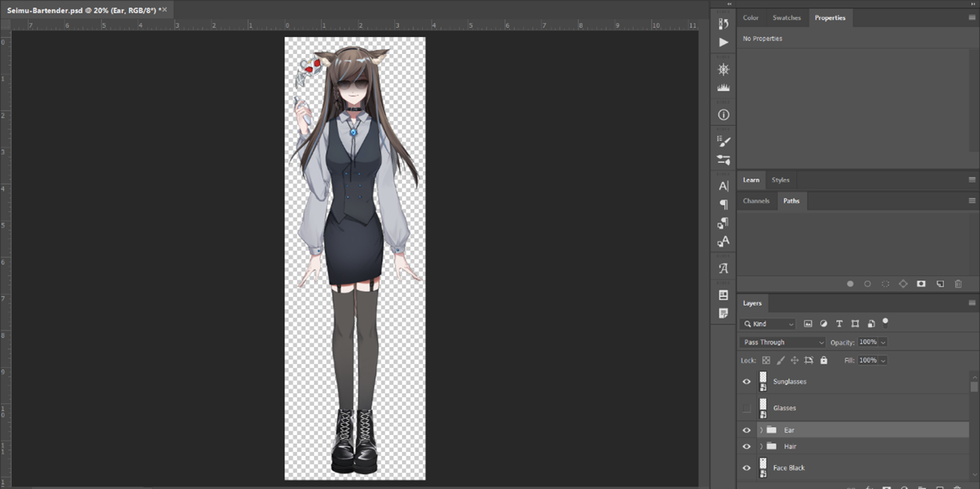The image size is (980, 489).
Task: Open the Actions panel play icon
Action: tap(723, 42)
